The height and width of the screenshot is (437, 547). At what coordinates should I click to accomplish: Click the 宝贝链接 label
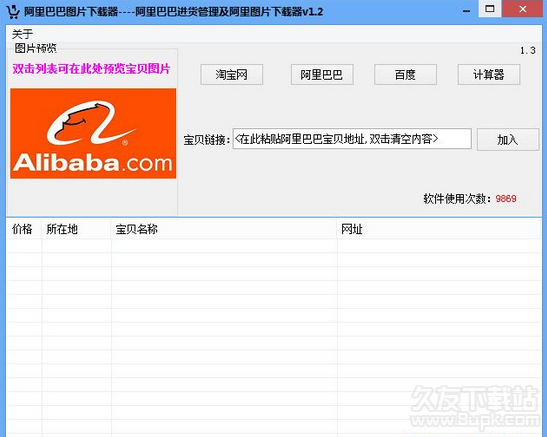tap(206, 140)
